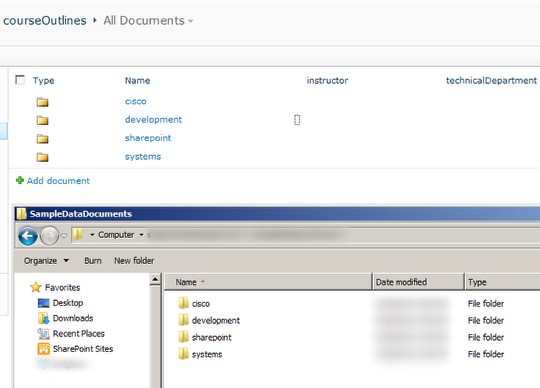The height and width of the screenshot is (388, 540).
Task: Select Computer in the address bar
Action: pos(116,235)
